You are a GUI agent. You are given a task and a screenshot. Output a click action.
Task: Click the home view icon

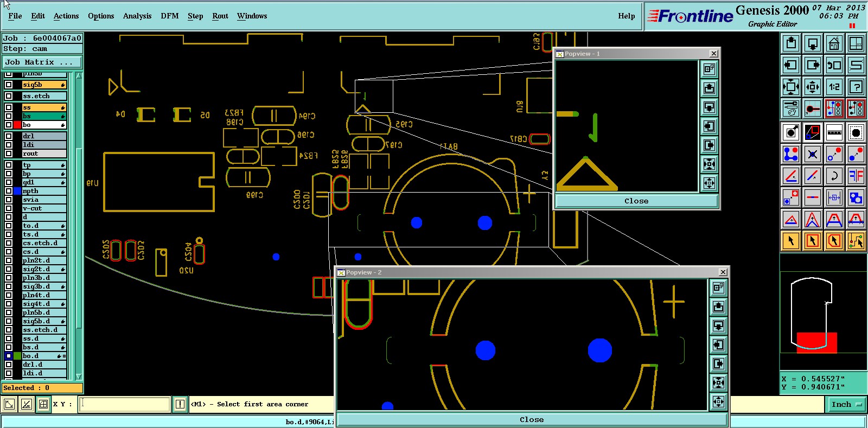point(834,43)
